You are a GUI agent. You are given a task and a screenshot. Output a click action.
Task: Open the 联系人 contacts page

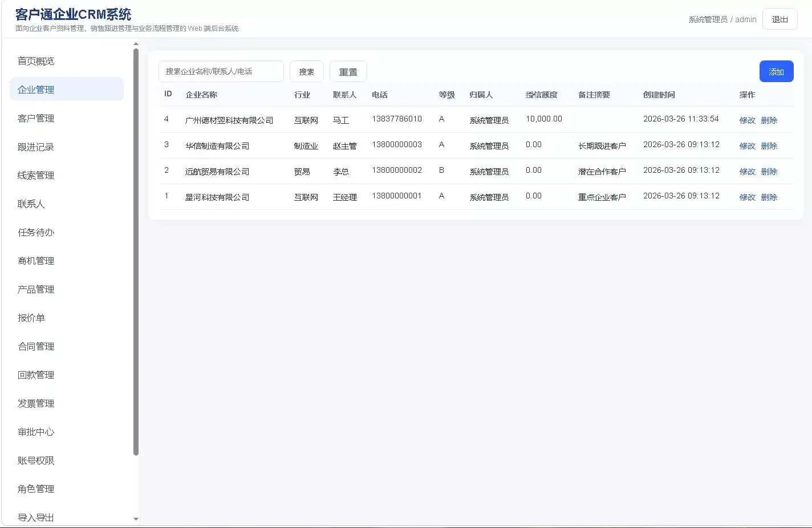31,204
